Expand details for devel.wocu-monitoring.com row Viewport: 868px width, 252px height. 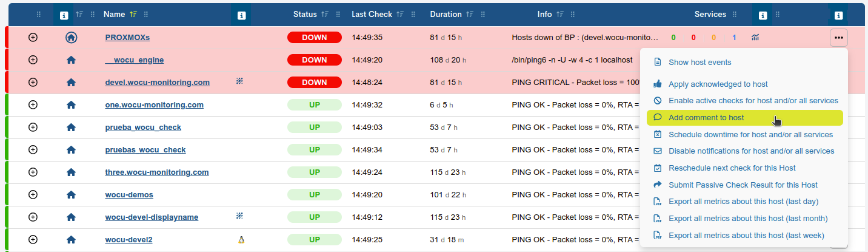(33, 82)
